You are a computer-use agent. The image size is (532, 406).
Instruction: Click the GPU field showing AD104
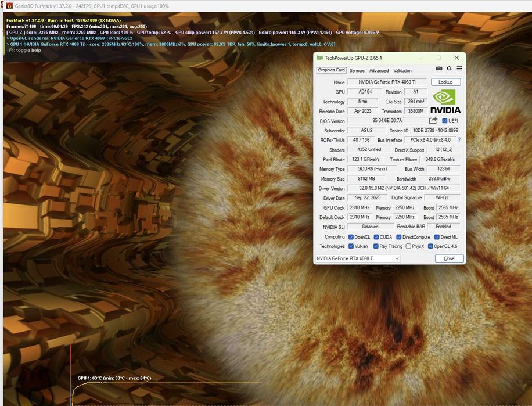tap(365, 92)
